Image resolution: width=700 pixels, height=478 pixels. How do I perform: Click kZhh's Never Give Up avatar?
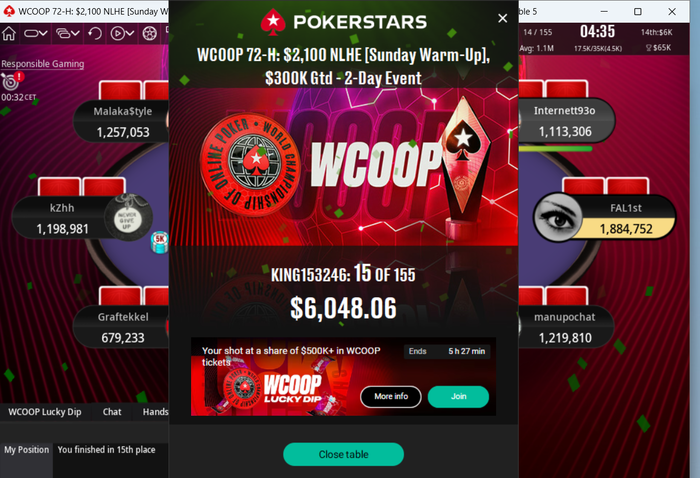pyautogui.click(x=128, y=218)
